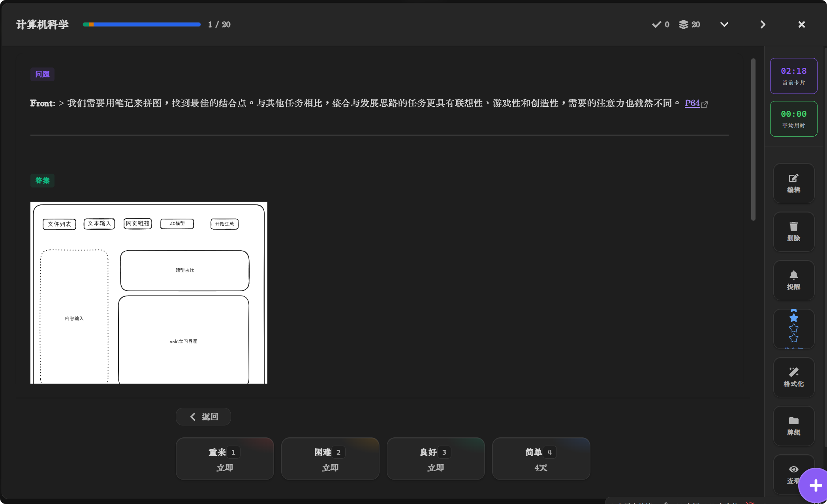Click the checkmark completed count icon
Image resolution: width=827 pixels, height=504 pixels.
(656, 24)
